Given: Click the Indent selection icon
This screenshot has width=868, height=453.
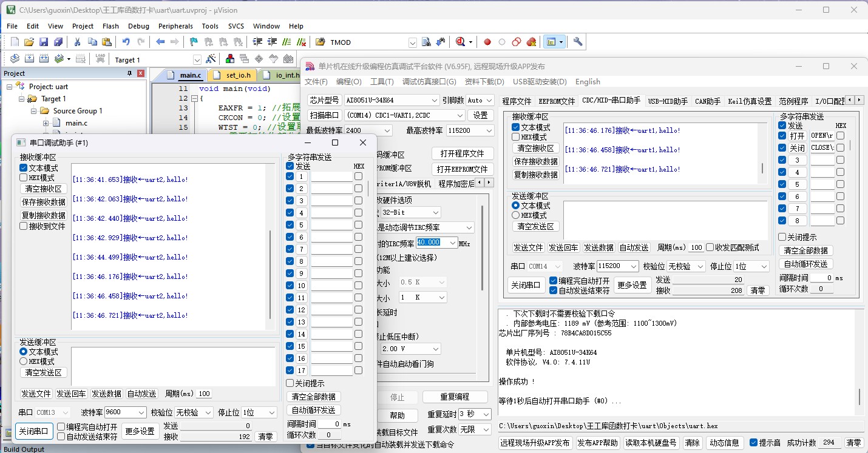Looking at the screenshot, I should [x=257, y=42].
